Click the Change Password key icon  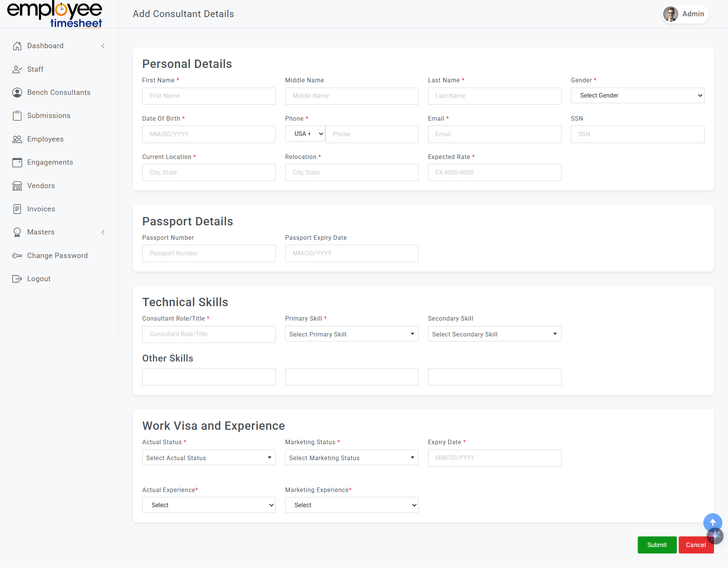click(17, 256)
